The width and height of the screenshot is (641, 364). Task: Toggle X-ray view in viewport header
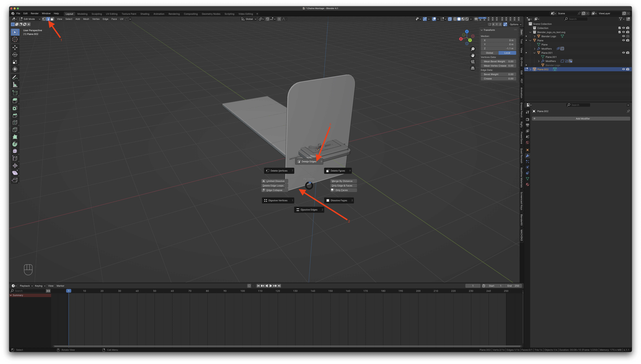(450, 19)
